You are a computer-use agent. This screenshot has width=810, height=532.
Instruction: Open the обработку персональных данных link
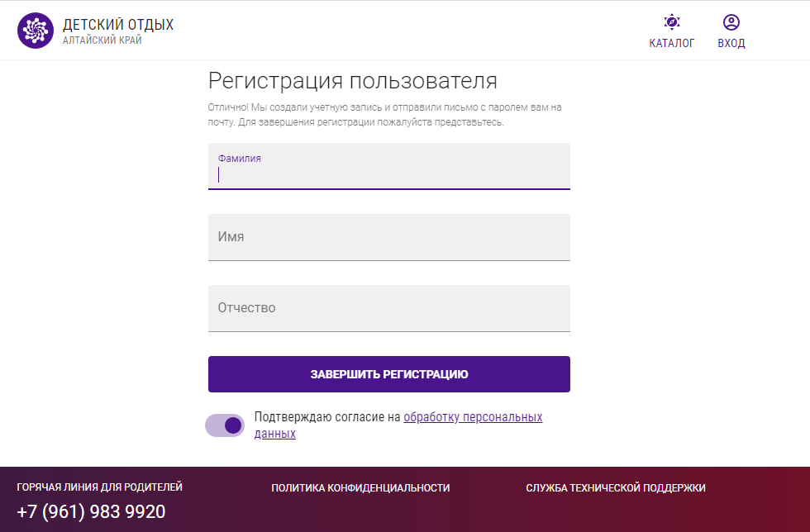(398, 425)
